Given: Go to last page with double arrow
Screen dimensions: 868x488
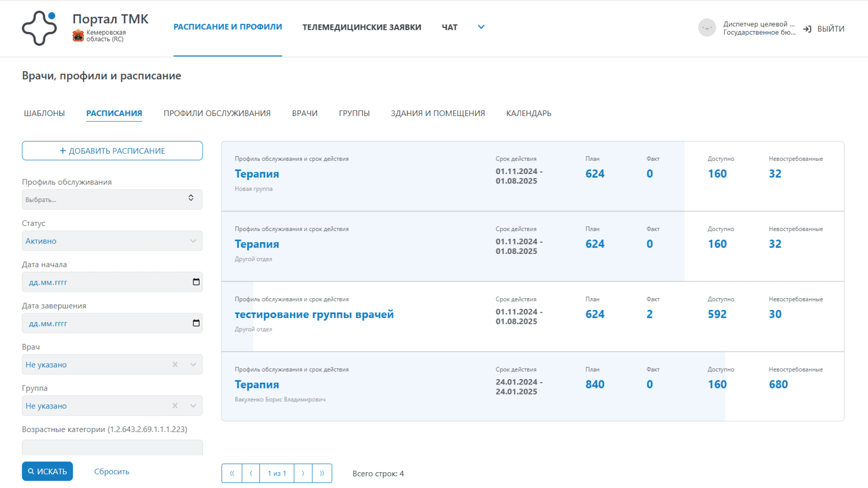Looking at the screenshot, I should (x=322, y=473).
